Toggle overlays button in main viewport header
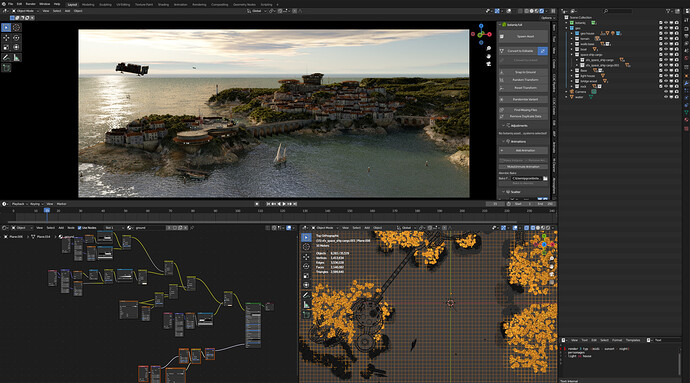This screenshot has width=690, height=383. pos(509,11)
